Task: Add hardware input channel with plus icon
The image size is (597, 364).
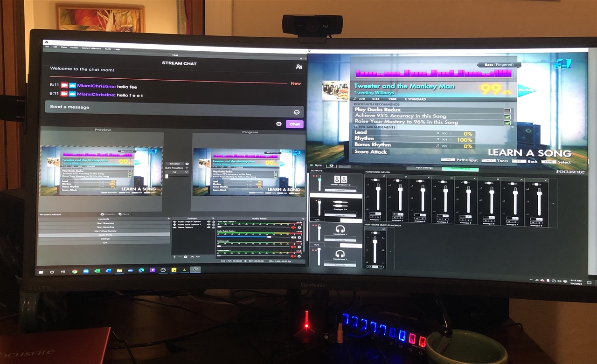Action: pos(553,203)
